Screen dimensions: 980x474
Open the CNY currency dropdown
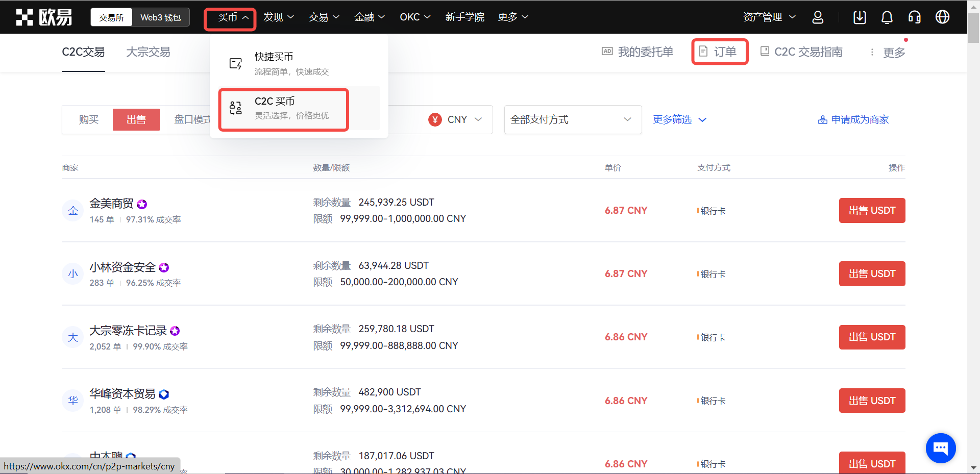coord(455,119)
